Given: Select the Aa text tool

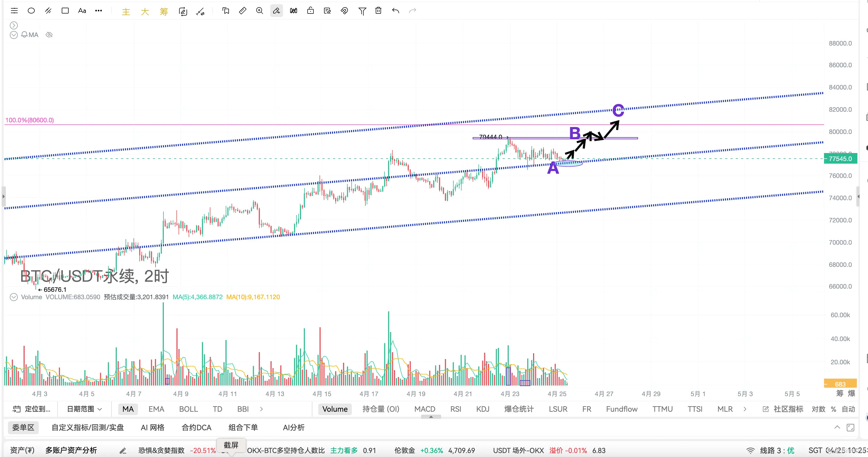Looking at the screenshot, I should point(82,11).
